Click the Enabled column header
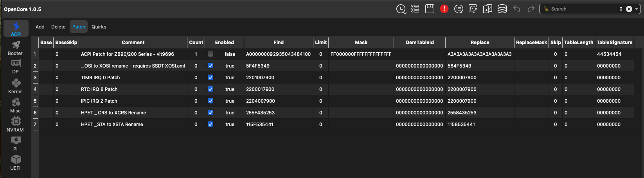 [225, 43]
